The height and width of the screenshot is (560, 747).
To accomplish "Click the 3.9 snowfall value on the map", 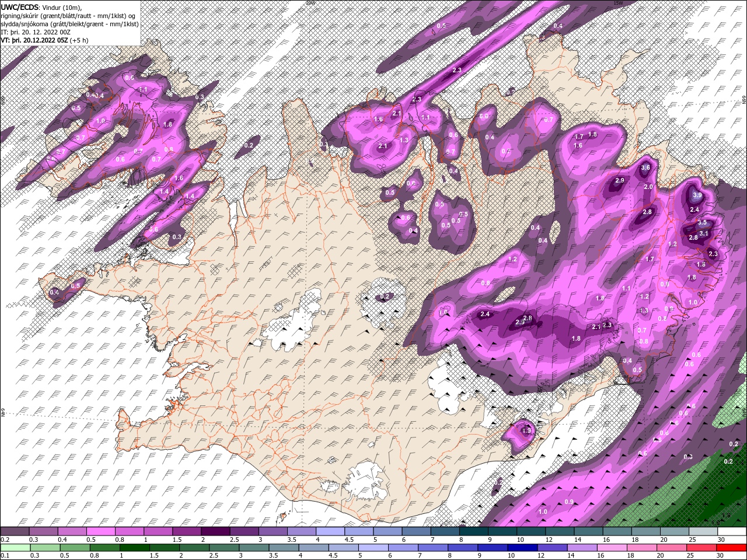I will click(x=697, y=195).
